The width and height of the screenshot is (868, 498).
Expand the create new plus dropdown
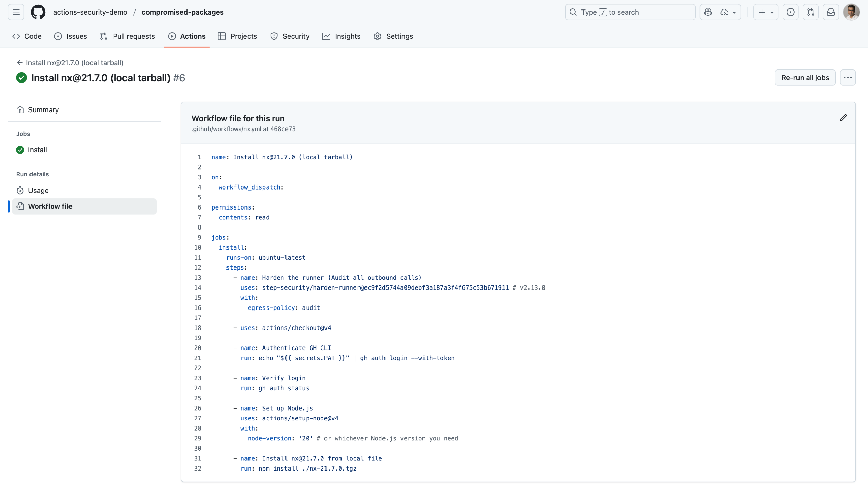(x=766, y=12)
